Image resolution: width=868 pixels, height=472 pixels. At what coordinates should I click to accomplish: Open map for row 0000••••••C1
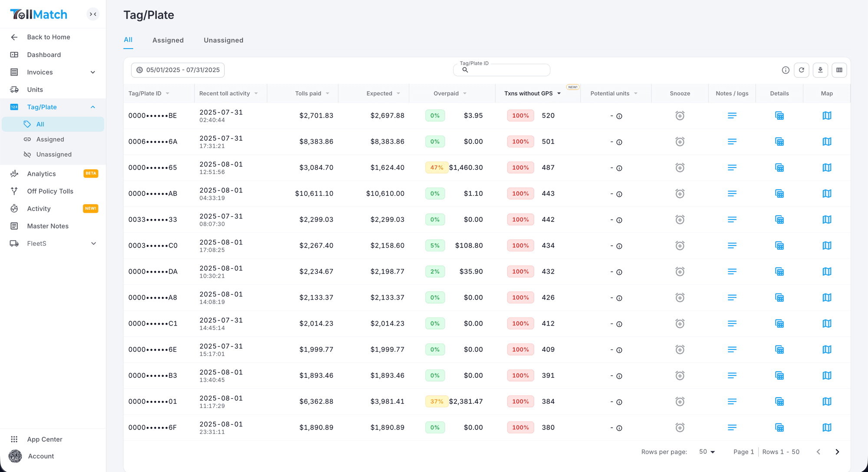coord(827,323)
